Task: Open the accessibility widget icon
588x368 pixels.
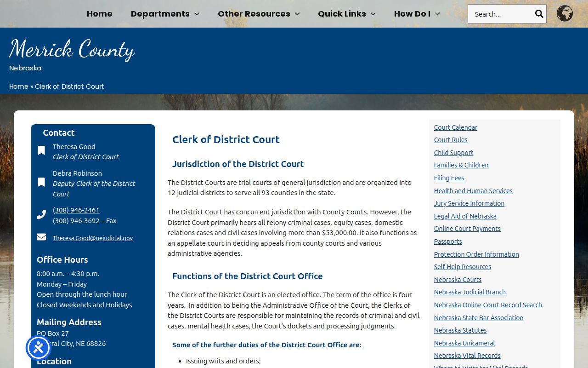Action: coord(38,348)
